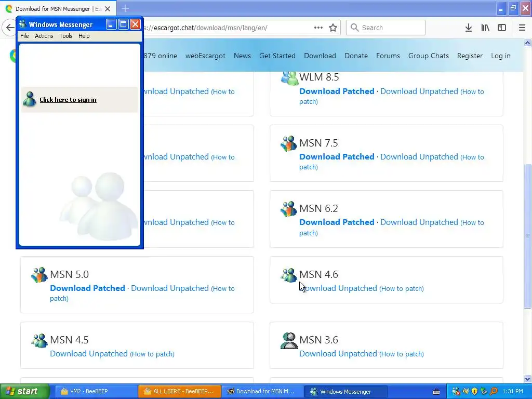Open the Group Chats nav item
532x399 pixels.
429,56
